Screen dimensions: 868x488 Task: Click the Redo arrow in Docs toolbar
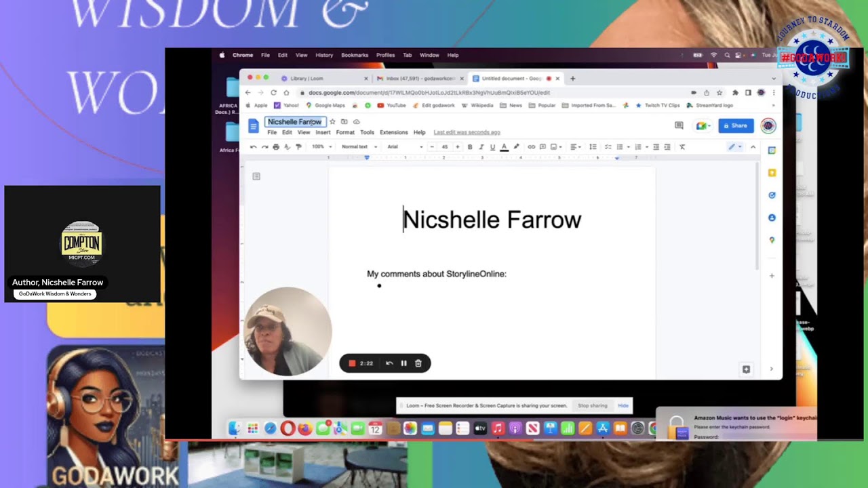click(x=264, y=147)
